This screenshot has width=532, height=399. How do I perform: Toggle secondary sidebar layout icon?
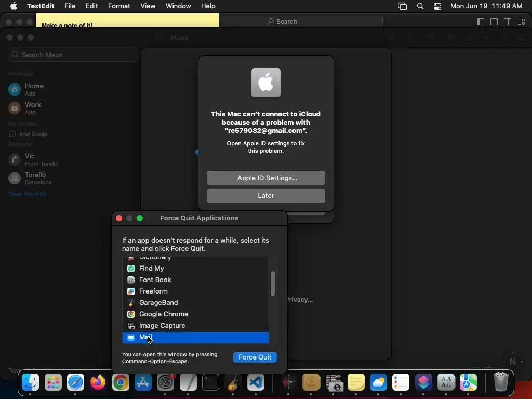pos(508,22)
